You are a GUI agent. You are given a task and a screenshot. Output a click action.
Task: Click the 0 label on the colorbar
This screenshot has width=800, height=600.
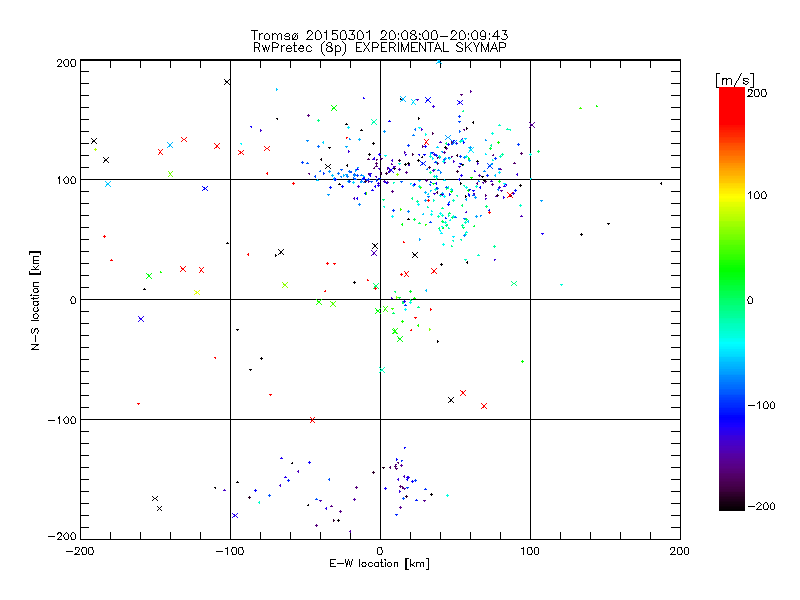pyautogui.click(x=750, y=300)
